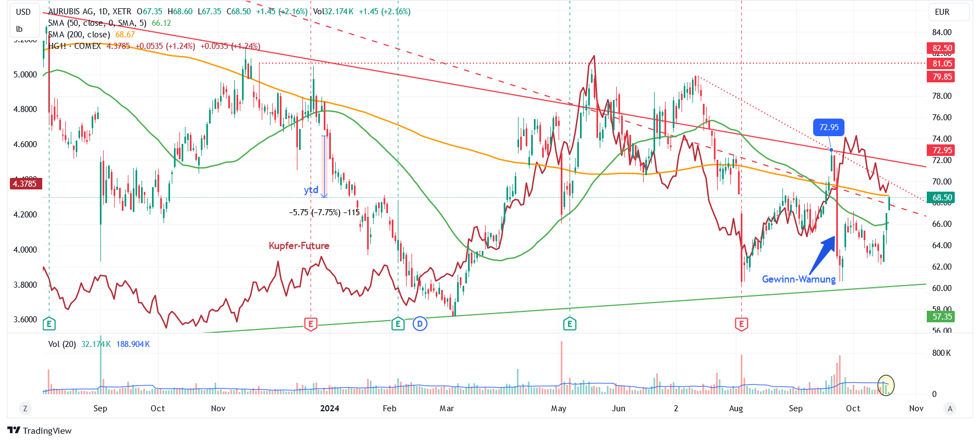Click the red earnings marker before 2024
980x442 pixels.
[311, 324]
